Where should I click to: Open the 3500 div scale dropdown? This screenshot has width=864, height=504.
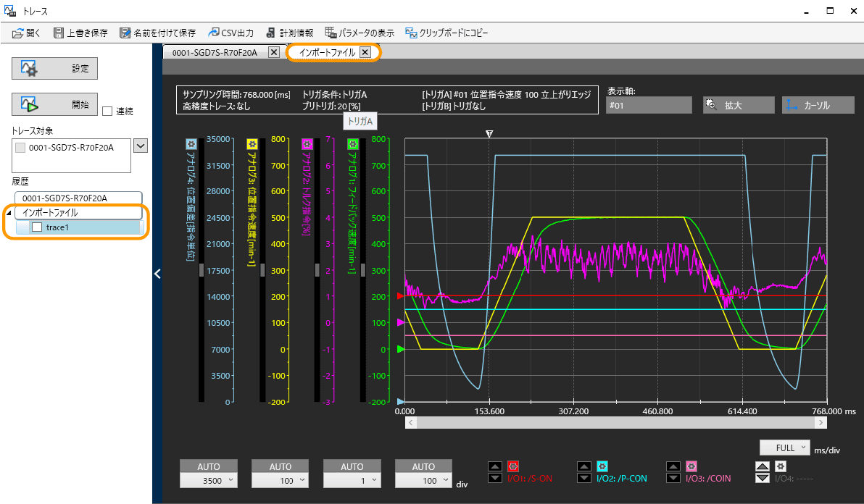[x=208, y=480]
